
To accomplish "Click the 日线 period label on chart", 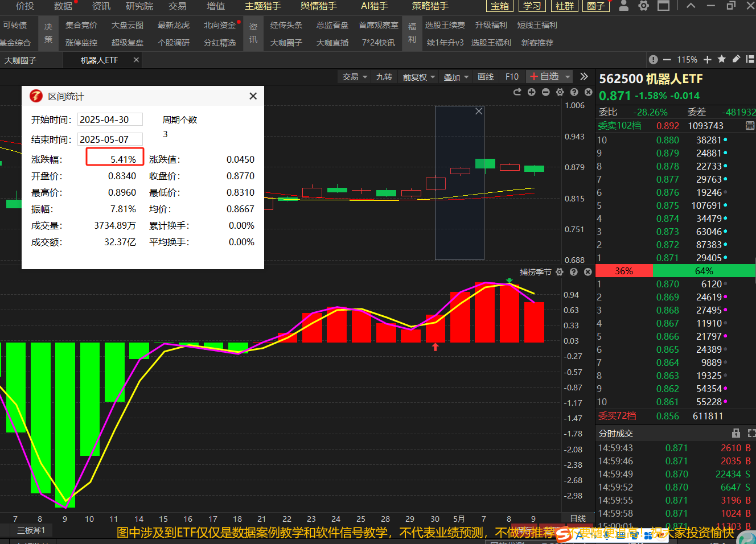I will [x=578, y=518].
